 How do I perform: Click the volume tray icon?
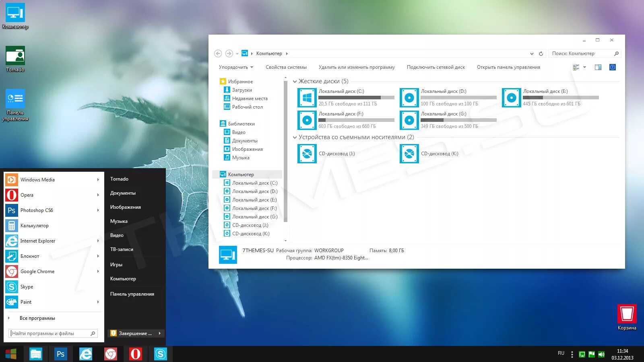click(601, 354)
